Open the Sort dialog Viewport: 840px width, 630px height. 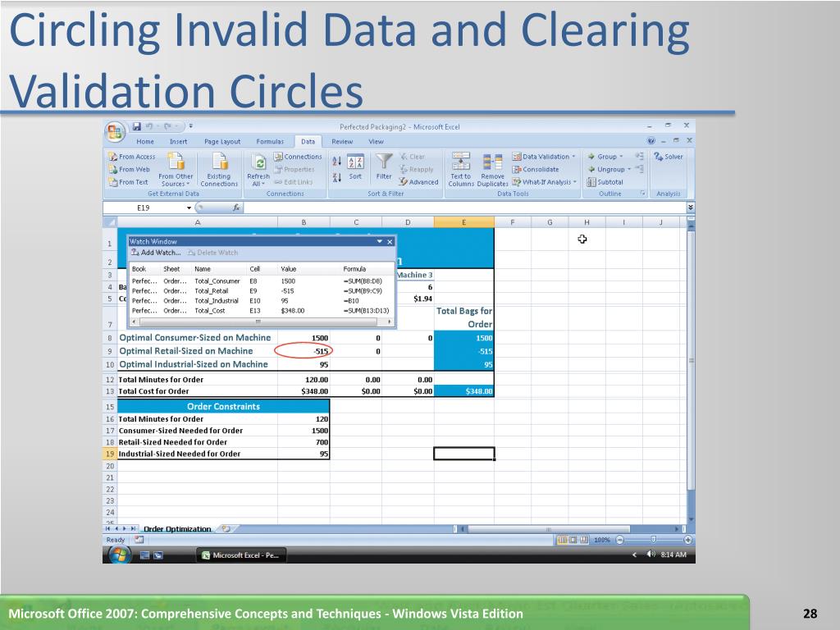[355, 167]
